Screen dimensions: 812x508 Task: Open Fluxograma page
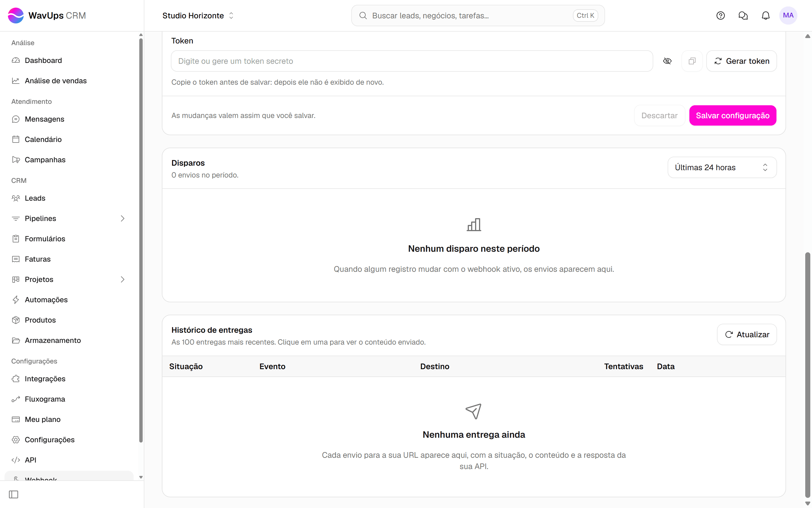69,399
